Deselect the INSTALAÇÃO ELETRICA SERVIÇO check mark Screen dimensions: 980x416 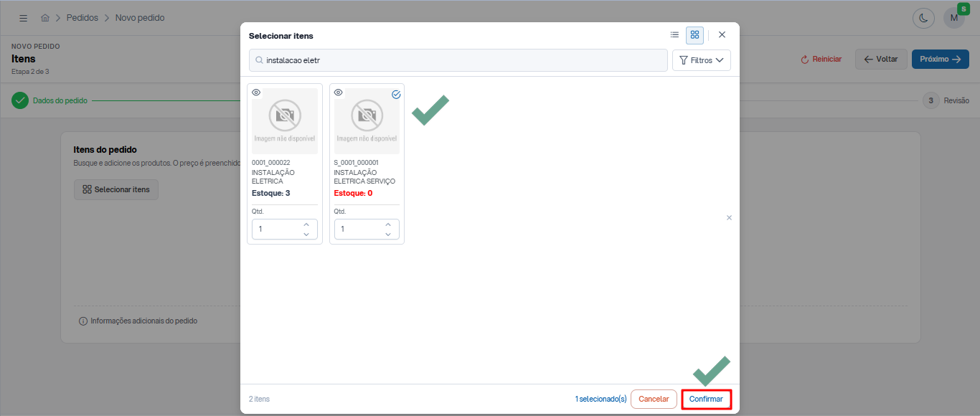tap(396, 94)
